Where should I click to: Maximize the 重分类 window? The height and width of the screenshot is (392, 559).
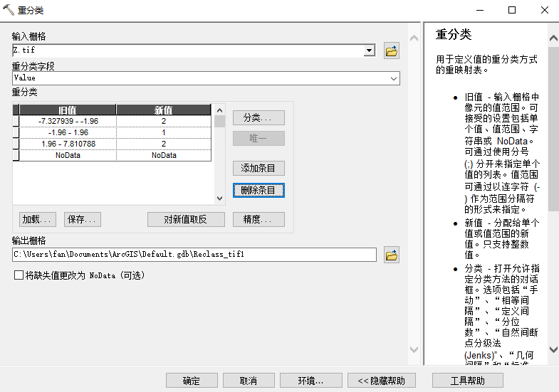click(511, 10)
